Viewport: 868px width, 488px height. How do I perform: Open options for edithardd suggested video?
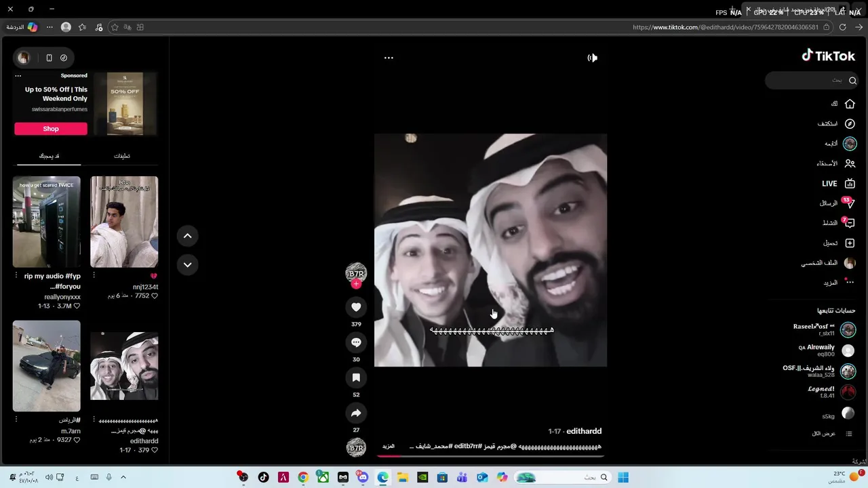point(94,420)
